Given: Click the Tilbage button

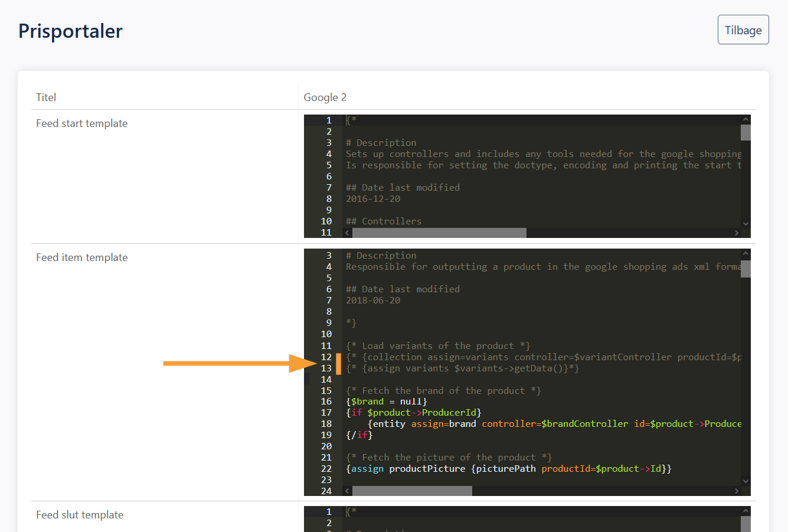Looking at the screenshot, I should point(743,30).
